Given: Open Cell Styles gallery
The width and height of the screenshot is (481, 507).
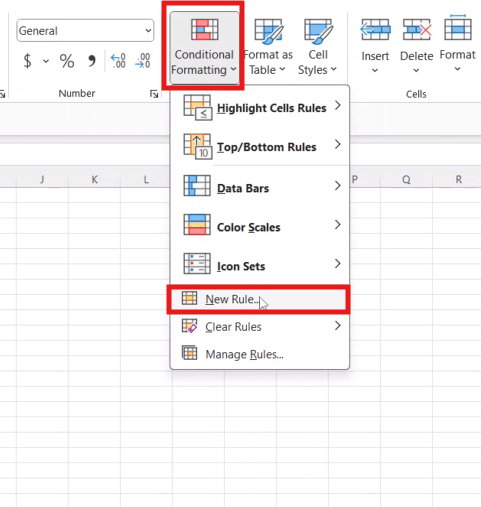Looking at the screenshot, I should (318, 47).
